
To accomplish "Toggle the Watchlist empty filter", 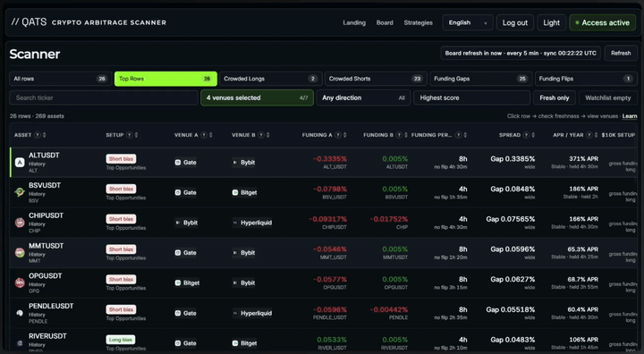I will pyautogui.click(x=608, y=97).
